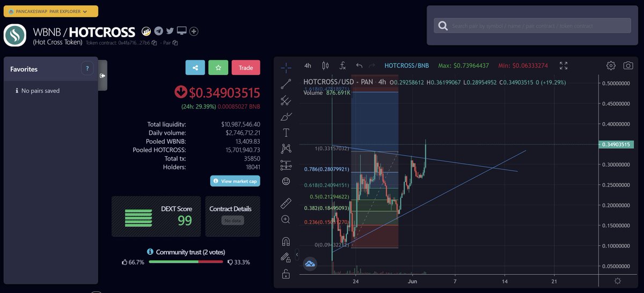
Task: Open the Telegram link icon
Action: point(158,31)
